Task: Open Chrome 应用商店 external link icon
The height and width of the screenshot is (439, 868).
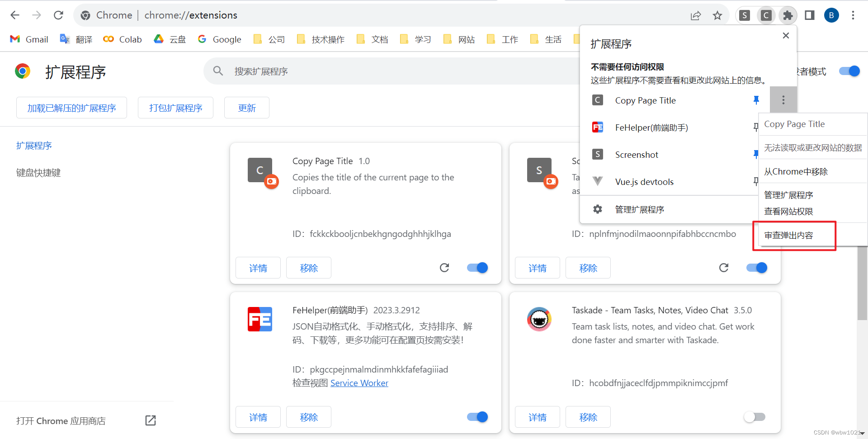Action: coord(151,420)
